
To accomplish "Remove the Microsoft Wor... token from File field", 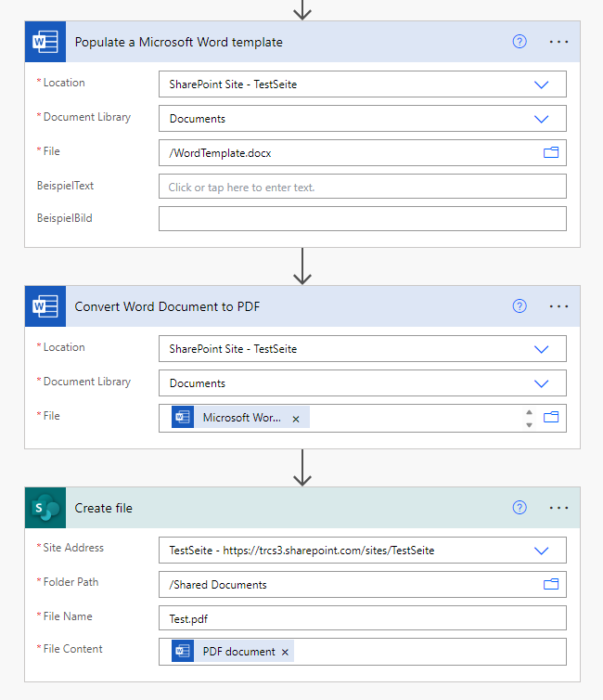I will click(296, 419).
